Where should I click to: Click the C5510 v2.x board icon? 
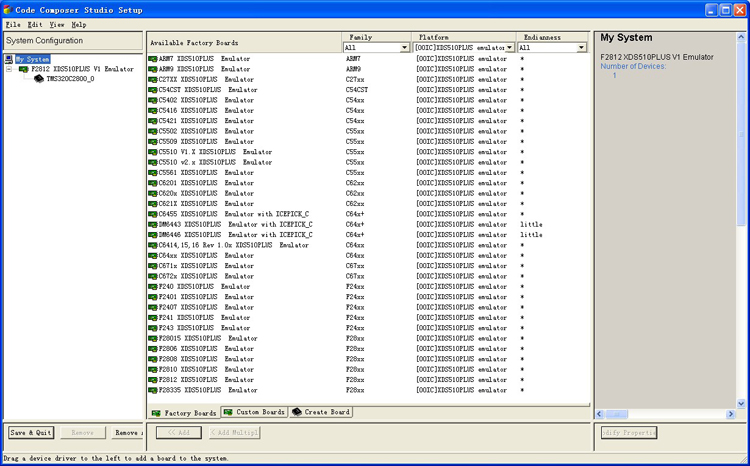tap(153, 163)
